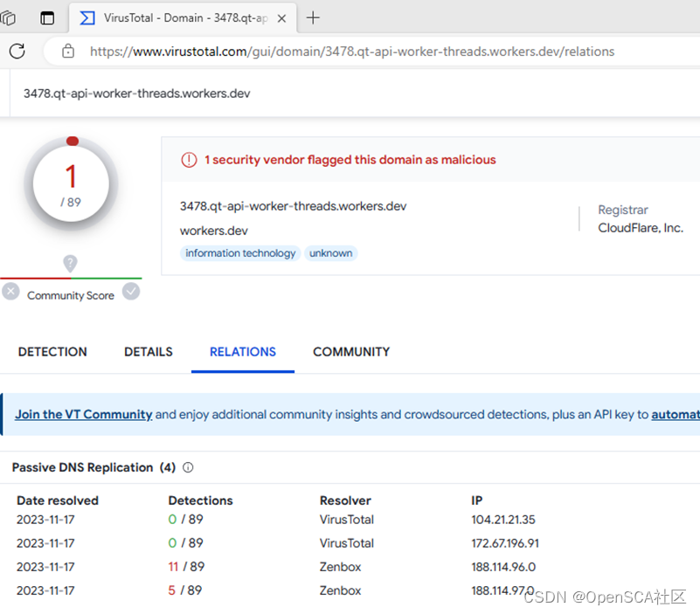Click the information technology tag
This screenshot has width=700, height=614.
(240, 253)
